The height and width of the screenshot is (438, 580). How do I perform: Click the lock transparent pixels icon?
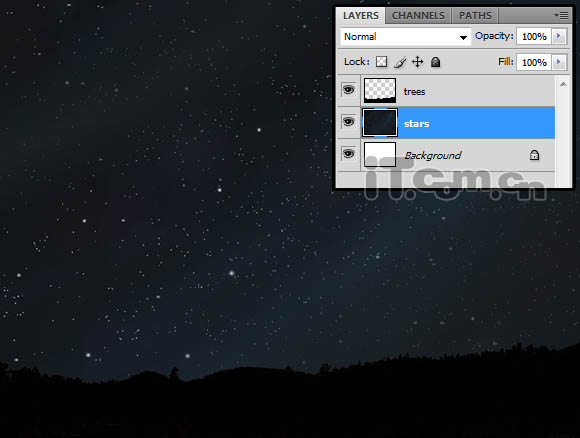381,62
